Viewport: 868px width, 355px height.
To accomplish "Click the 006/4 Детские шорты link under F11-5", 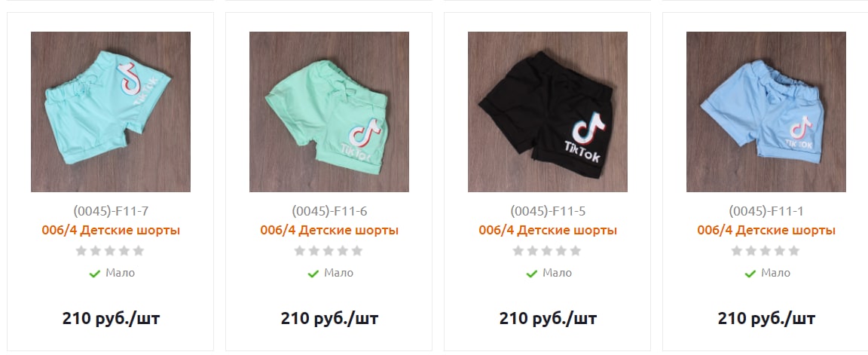I will click(x=548, y=231).
